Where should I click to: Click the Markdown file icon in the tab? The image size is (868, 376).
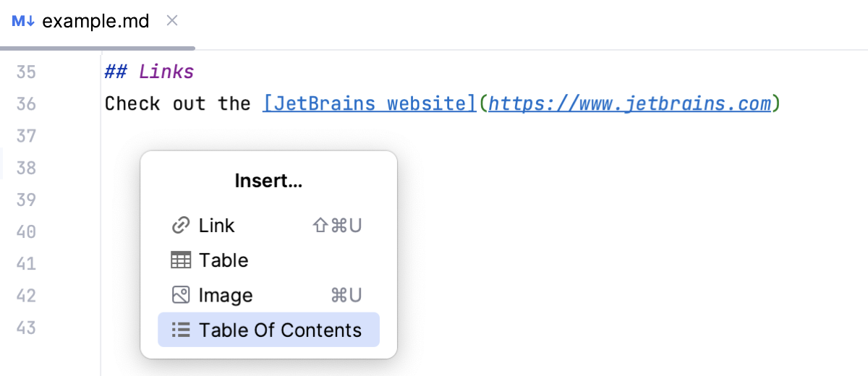pyautogui.click(x=23, y=21)
